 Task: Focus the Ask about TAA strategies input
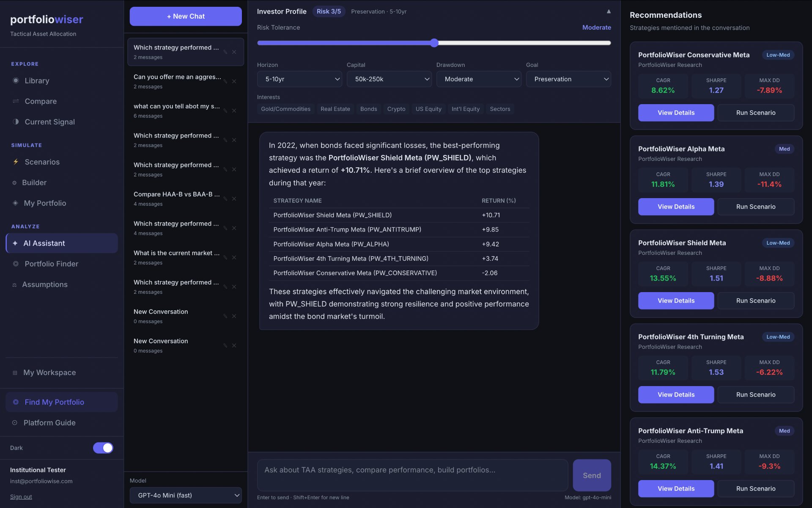tap(412, 475)
